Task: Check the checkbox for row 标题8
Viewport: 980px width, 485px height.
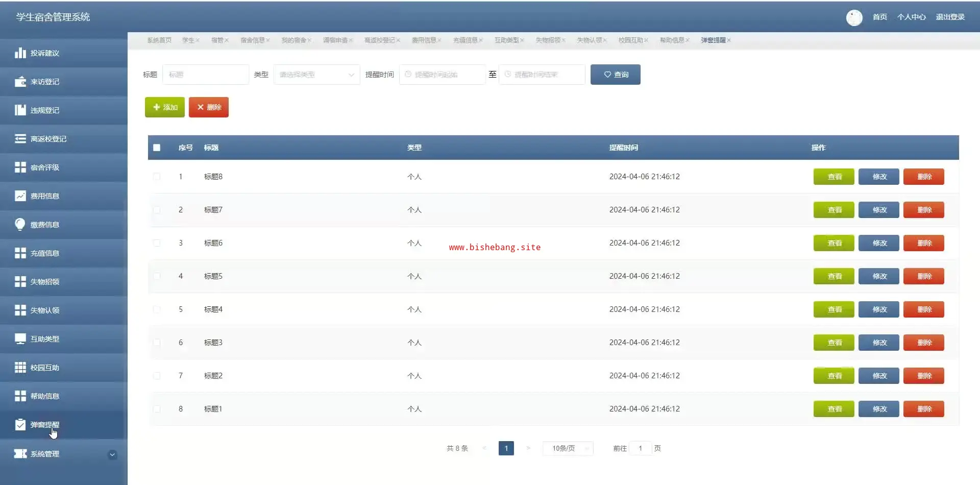Action: coord(157,177)
